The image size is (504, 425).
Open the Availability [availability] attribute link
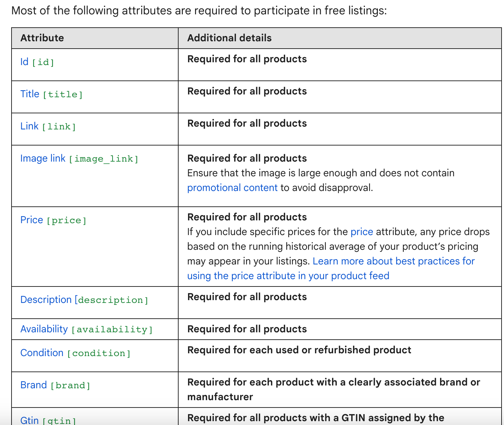(86, 329)
